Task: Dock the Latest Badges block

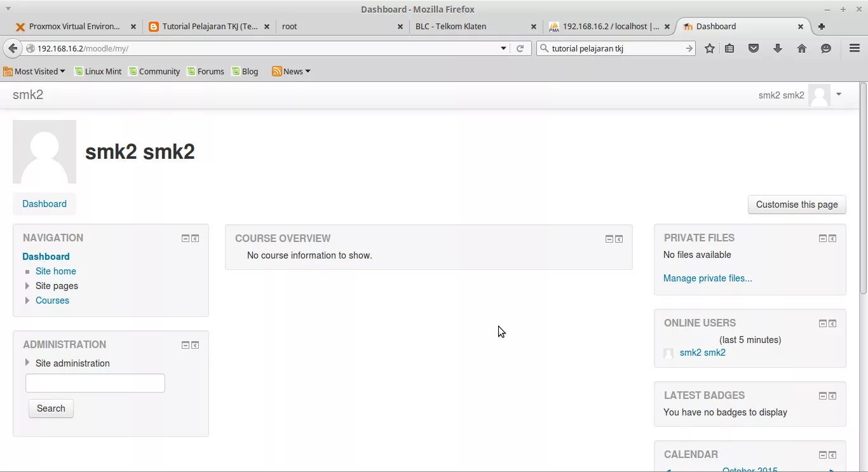Action: [832, 396]
